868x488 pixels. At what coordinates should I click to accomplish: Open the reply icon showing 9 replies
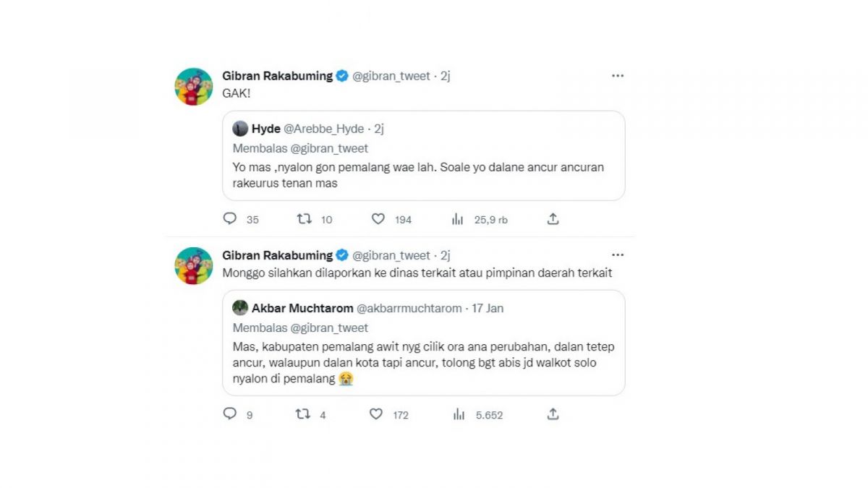tap(229, 414)
